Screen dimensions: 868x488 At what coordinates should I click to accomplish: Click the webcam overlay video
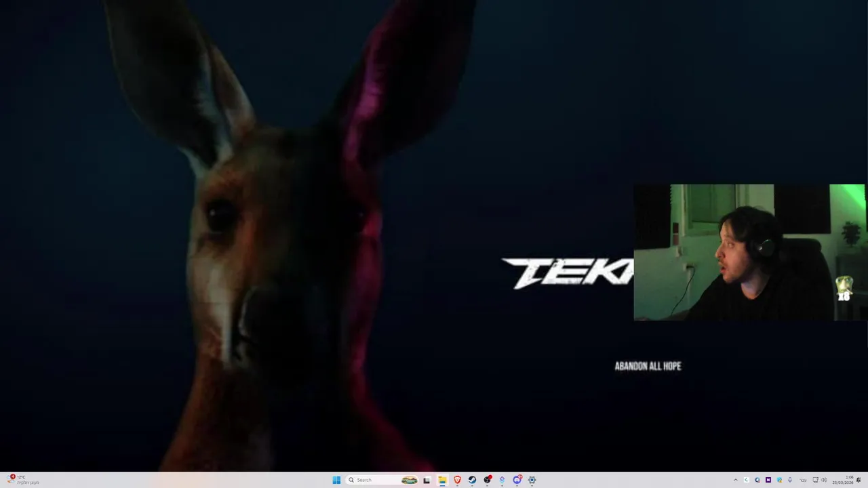[749, 252]
